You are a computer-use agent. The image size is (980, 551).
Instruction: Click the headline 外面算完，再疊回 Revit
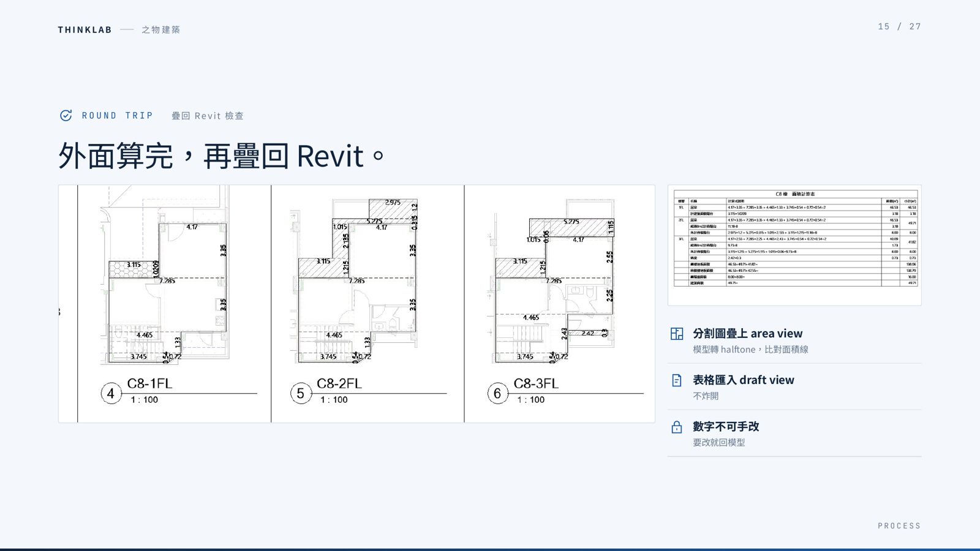click(x=221, y=156)
